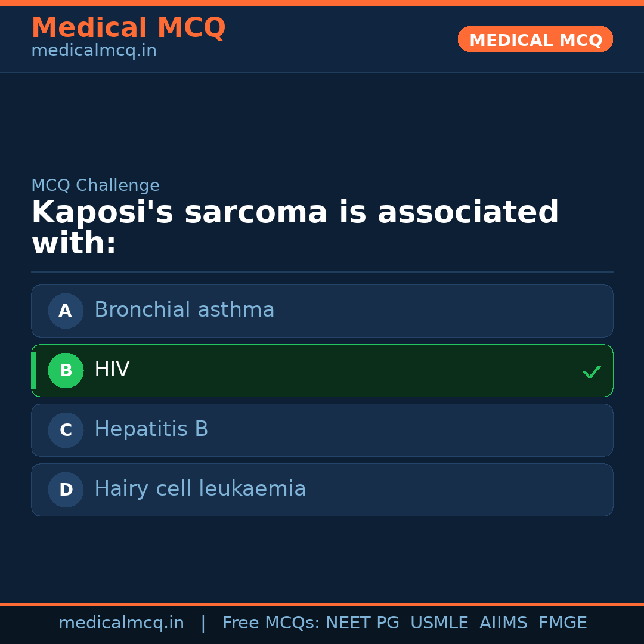
Task: Open the Medical MCQ header title
Action: (x=128, y=28)
